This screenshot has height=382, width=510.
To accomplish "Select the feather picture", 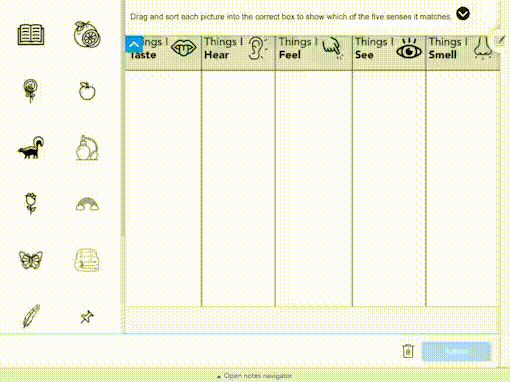I will pyautogui.click(x=31, y=316).
